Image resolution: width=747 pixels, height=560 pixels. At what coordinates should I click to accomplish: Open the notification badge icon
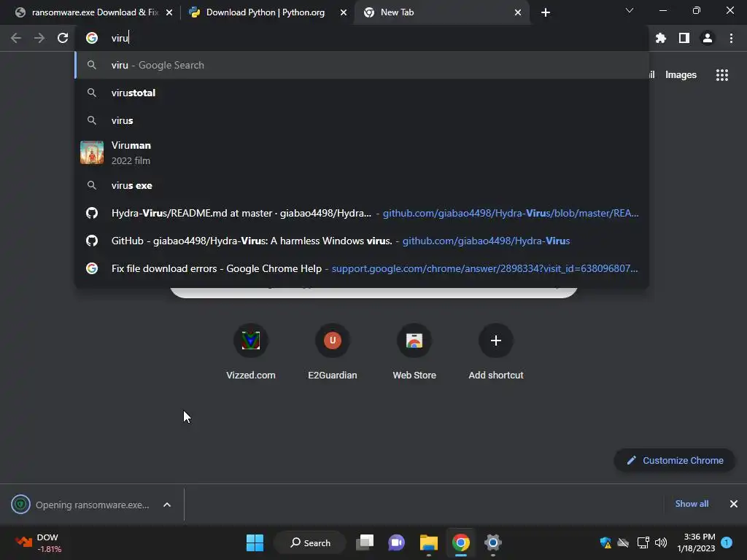tap(727, 542)
